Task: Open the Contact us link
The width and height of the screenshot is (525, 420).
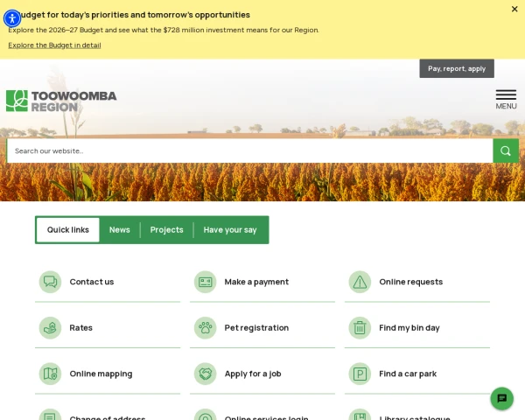Action: tap(92, 282)
